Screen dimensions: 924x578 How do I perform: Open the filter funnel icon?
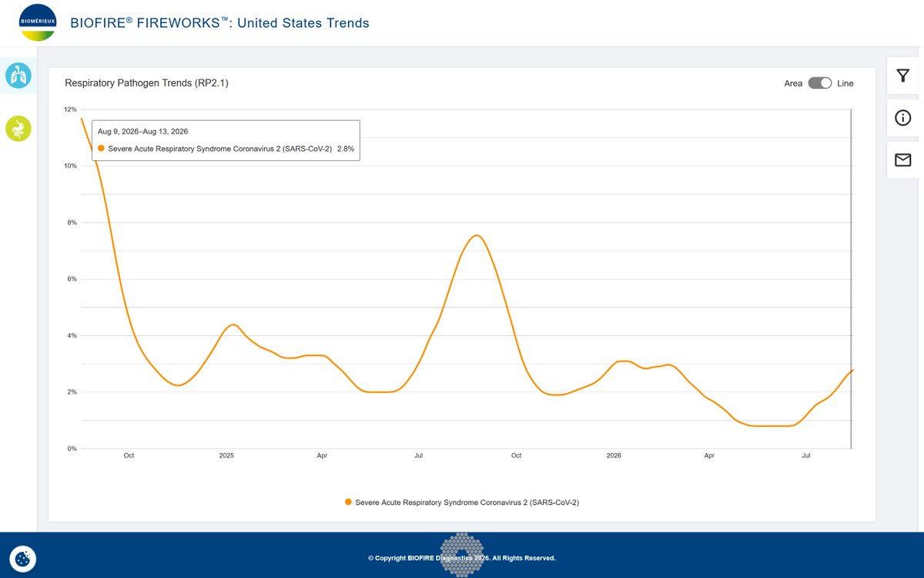point(902,76)
